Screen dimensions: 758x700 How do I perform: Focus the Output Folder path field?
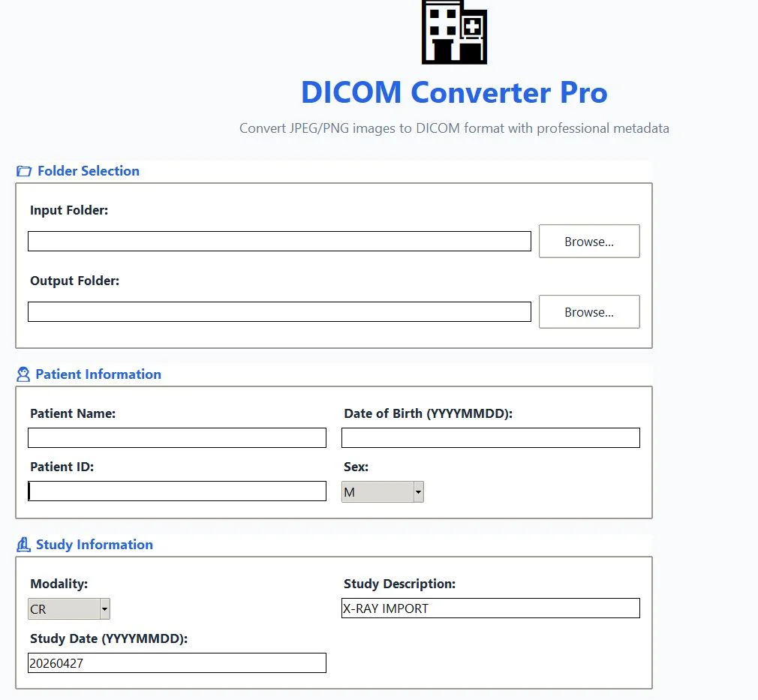point(279,312)
